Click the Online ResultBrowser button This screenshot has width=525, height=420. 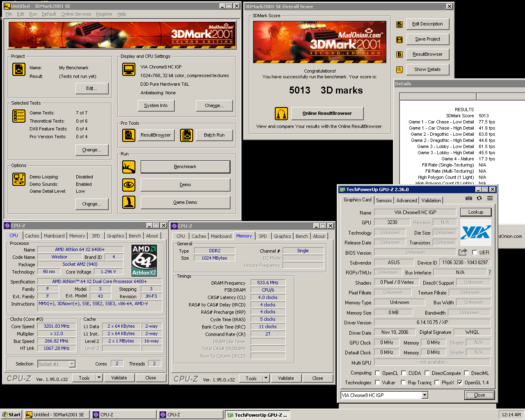point(327,113)
